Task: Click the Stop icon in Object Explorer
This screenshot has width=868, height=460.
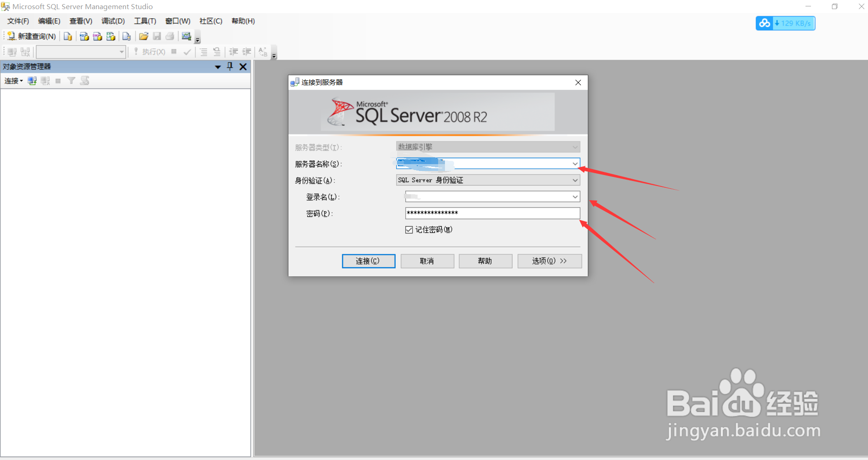Action: point(58,81)
